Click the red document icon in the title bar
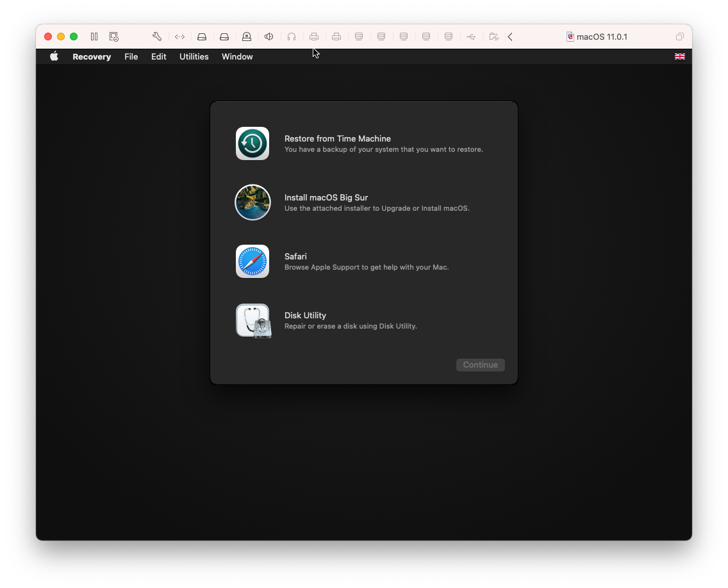 point(570,37)
